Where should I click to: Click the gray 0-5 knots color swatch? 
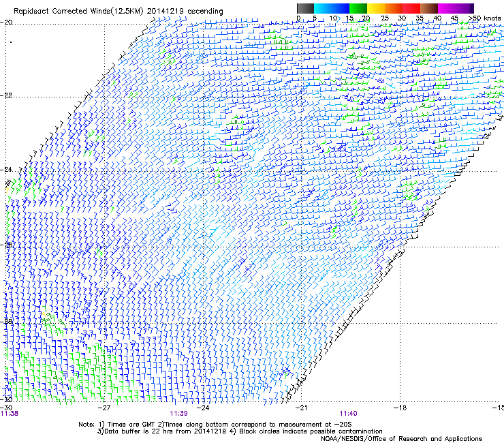pyautogui.click(x=305, y=8)
